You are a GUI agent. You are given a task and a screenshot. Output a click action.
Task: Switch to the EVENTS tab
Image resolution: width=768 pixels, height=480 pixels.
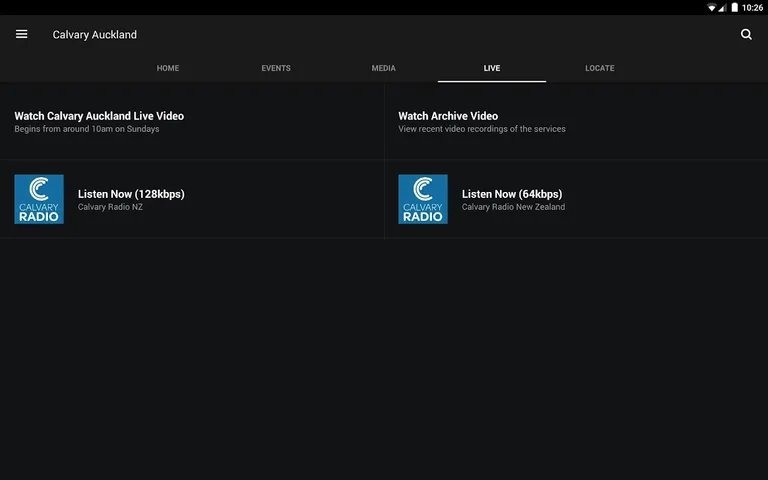click(x=276, y=68)
